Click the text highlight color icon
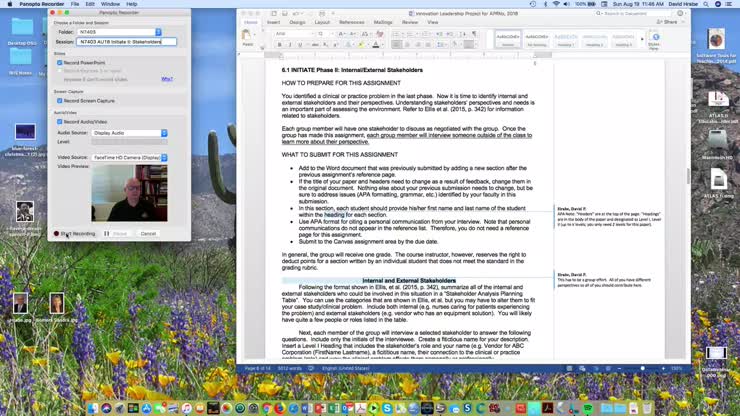740x416 pixels. click(x=361, y=45)
